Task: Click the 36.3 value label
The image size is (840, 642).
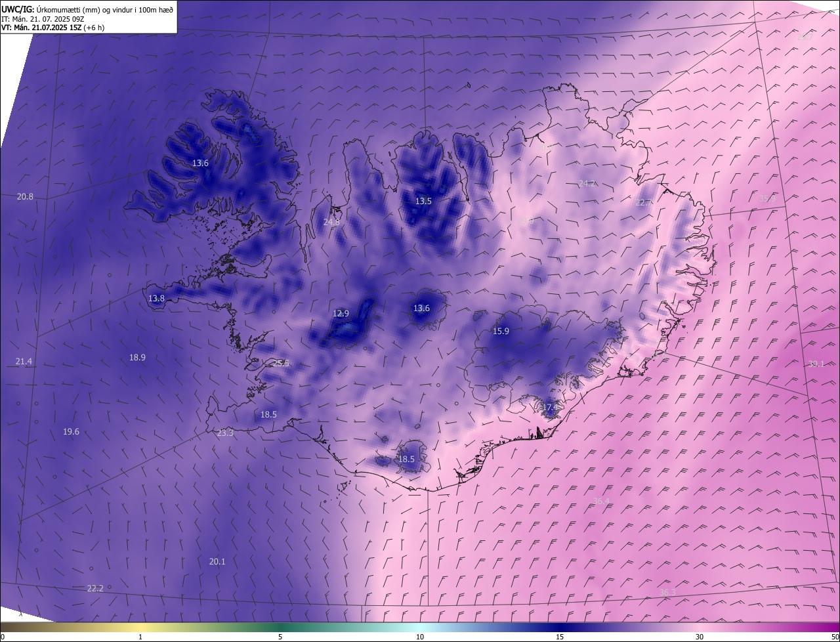Action: (x=667, y=592)
